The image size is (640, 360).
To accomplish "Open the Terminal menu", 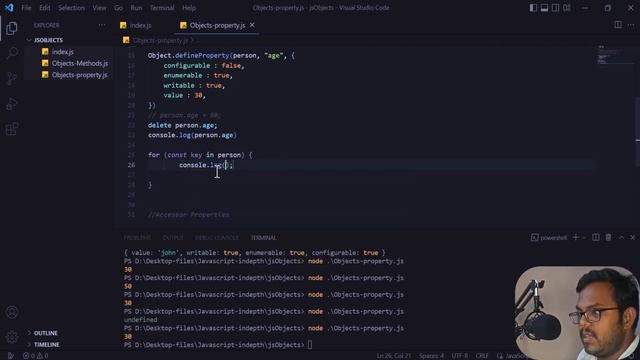I will tap(162, 8).
